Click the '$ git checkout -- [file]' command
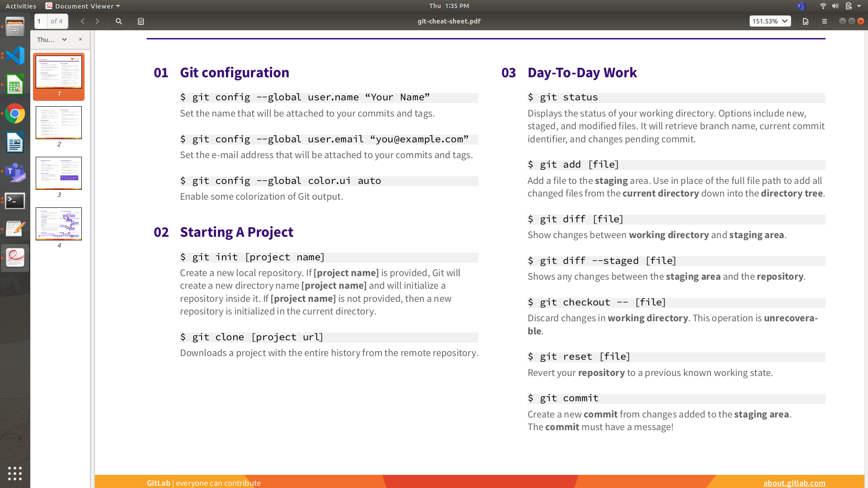This screenshot has height=488, width=868. [x=597, y=303]
